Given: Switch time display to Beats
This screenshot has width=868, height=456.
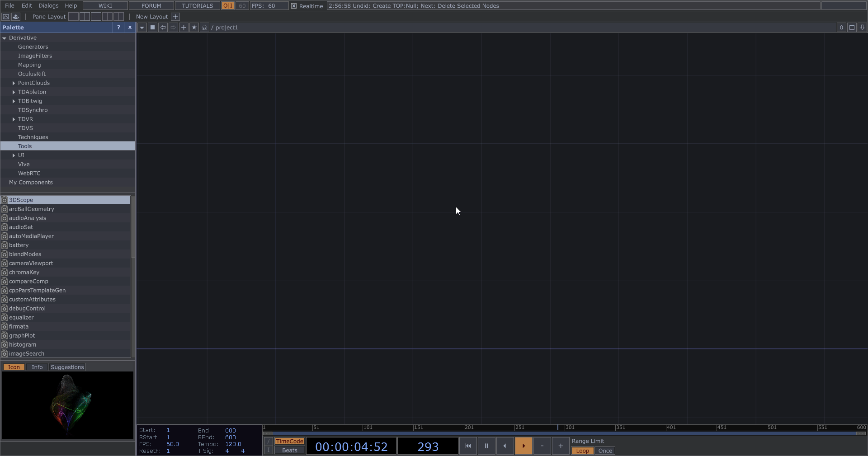Looking at the screenshot, I should coord(289,450).
